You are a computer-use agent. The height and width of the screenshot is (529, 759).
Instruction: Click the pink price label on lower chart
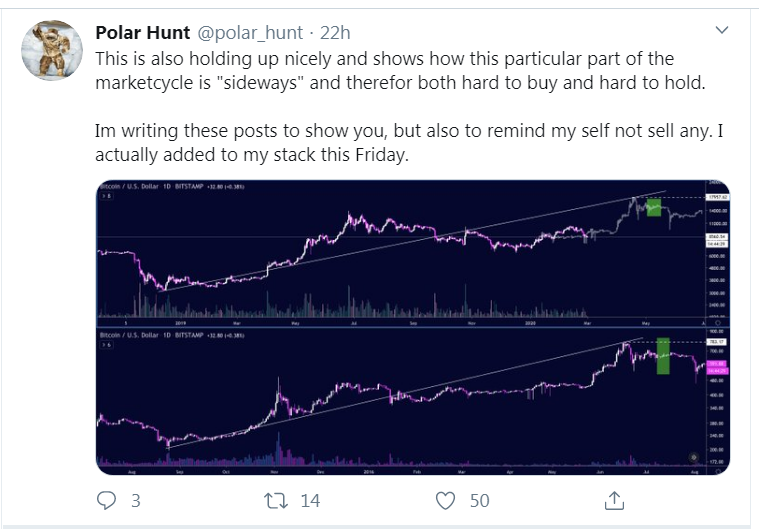pyautogui.click(x=716, y=366)
